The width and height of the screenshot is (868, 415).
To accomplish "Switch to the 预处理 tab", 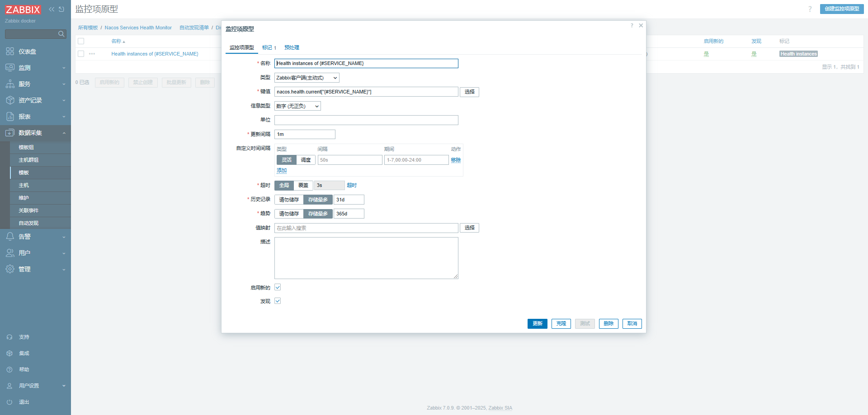I will point(292,47).
